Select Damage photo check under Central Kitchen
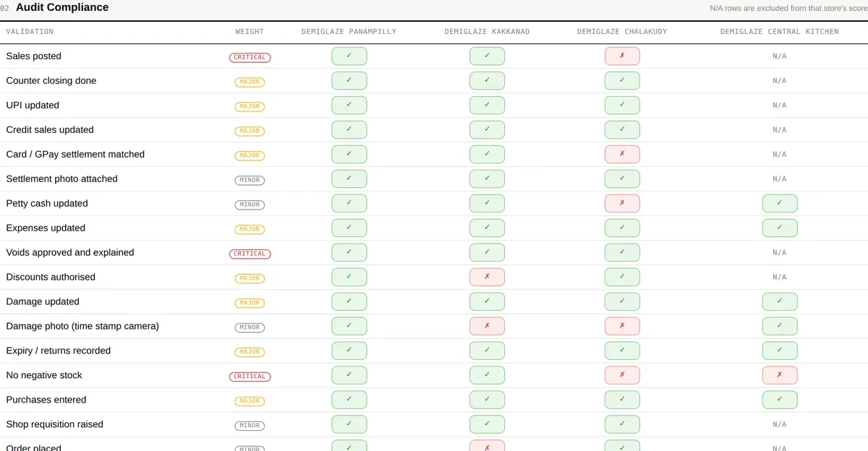868x451 pixels. (780, 327)
